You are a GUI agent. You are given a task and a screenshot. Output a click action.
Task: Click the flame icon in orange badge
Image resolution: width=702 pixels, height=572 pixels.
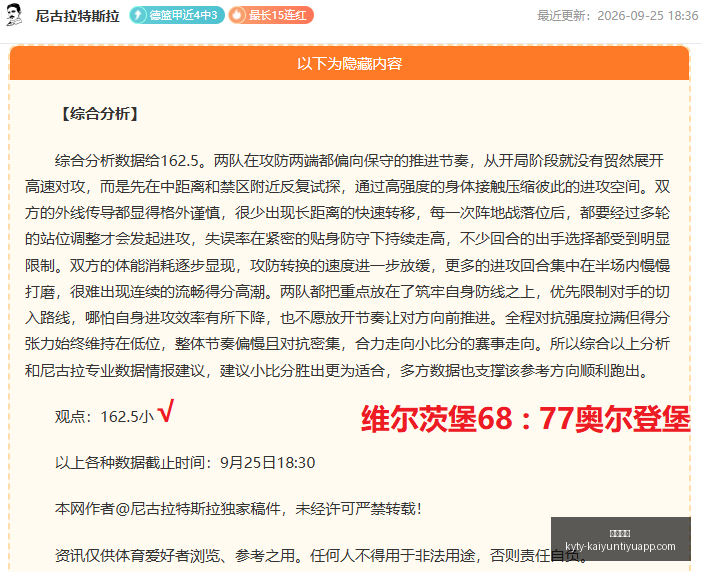click(237, 15)
